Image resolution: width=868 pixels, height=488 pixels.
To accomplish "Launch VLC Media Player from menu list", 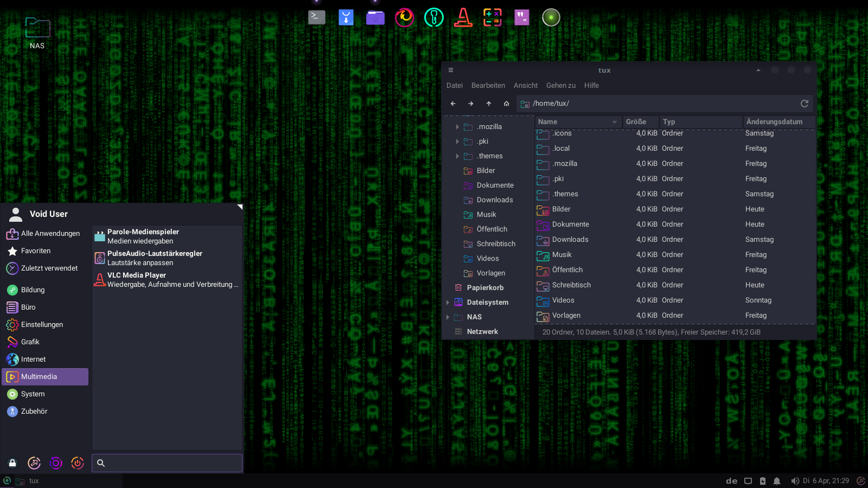I will click(167, 280).
